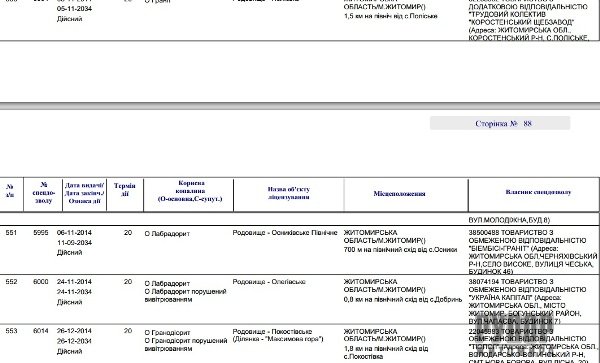Click the 'Назва об'єкту ліцензування' header
Screen dimensions: 600x363
coord(289,193)
